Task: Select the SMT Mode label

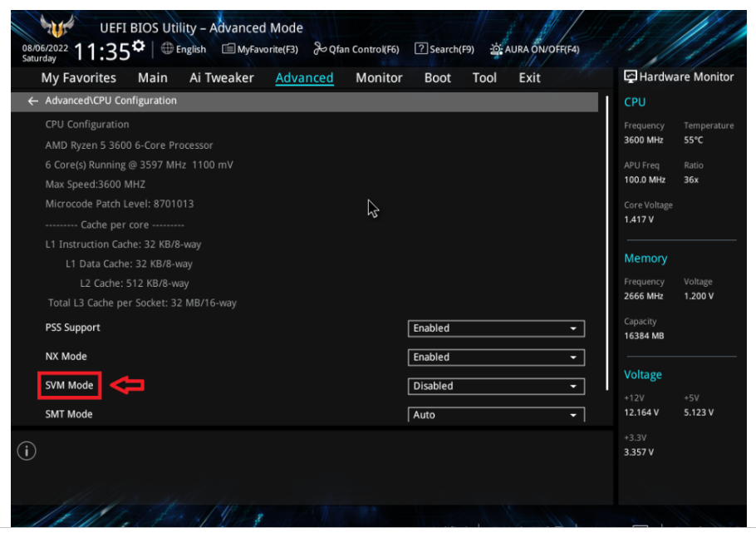Action: [69, 414]
